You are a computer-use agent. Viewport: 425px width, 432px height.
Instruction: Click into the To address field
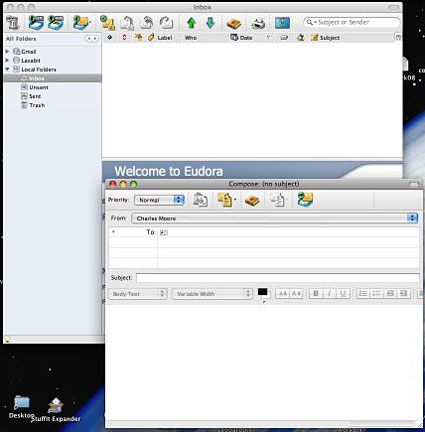pyautogui.click(x=288, y=232)
